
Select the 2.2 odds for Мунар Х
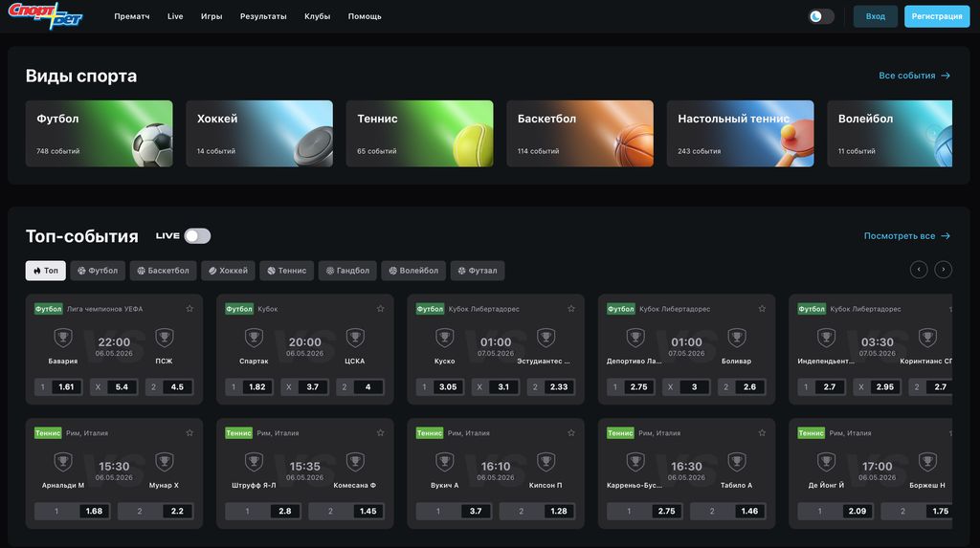point(156,512)
